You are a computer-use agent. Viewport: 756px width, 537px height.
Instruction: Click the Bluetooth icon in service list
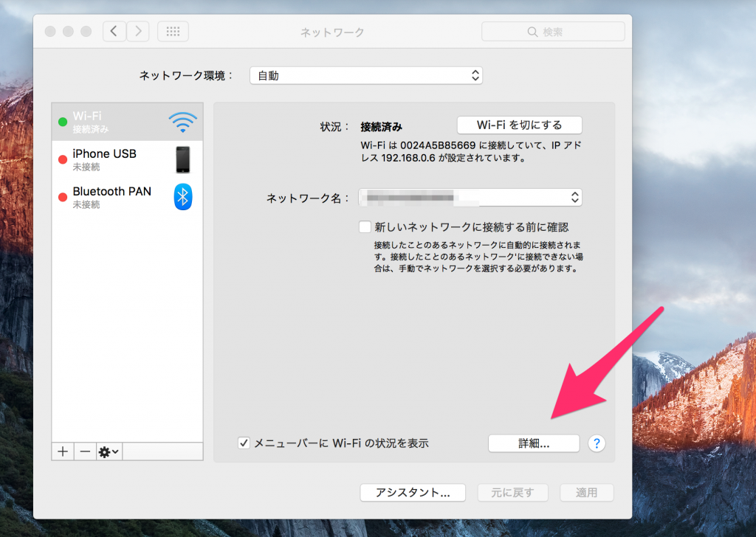(x=183, y=197)
